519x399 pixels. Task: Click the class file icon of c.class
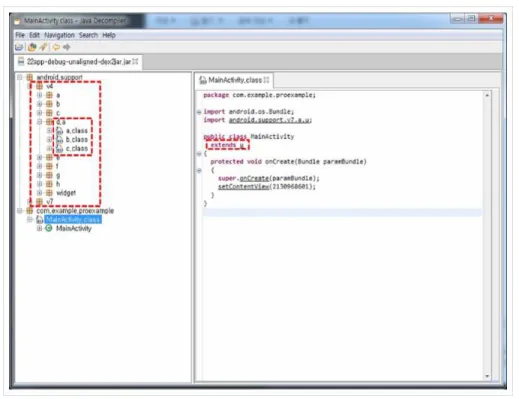[x=59, y=148]
